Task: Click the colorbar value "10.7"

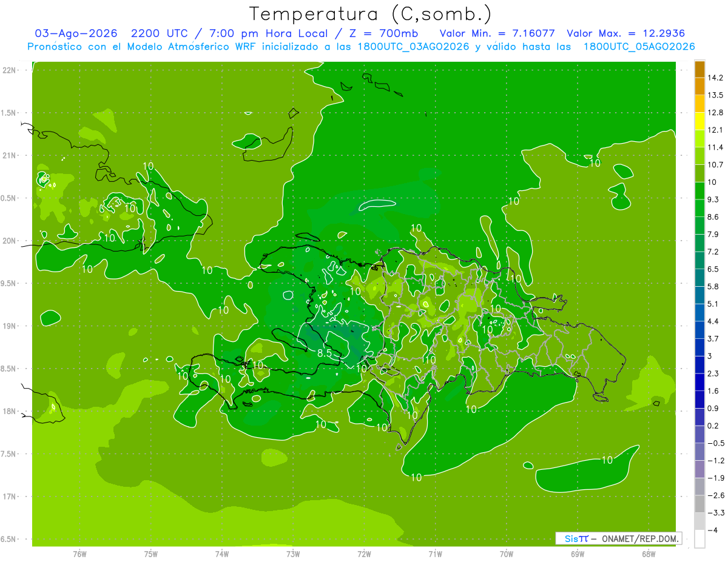Action: click(715, 164)
